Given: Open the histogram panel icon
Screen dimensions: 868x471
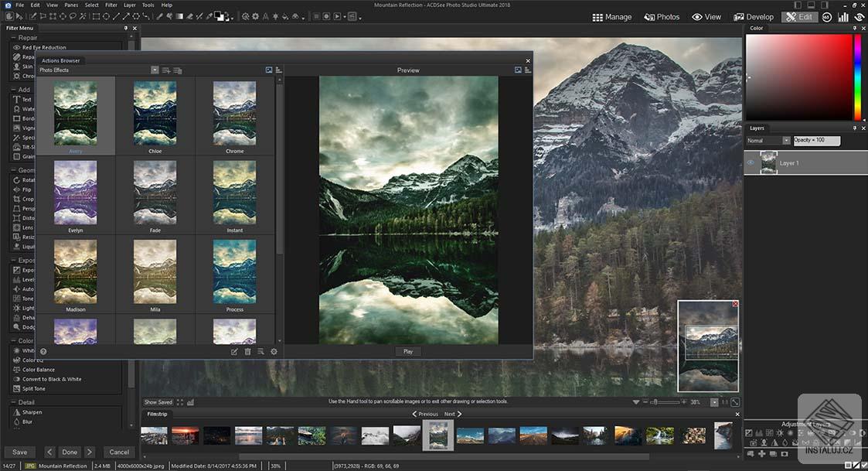Looking at the screenshot, I should point(843,16).
